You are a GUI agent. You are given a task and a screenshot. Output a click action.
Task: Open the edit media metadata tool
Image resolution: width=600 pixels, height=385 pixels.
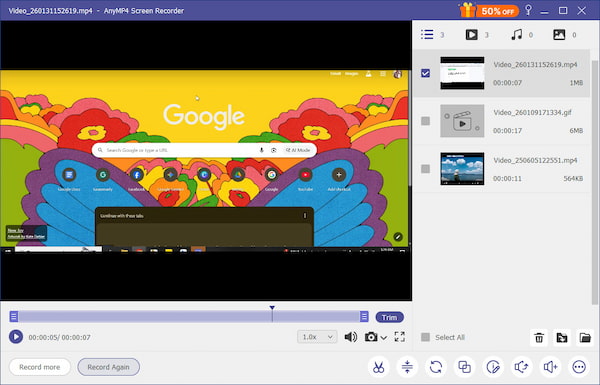[x=493, y=367]
